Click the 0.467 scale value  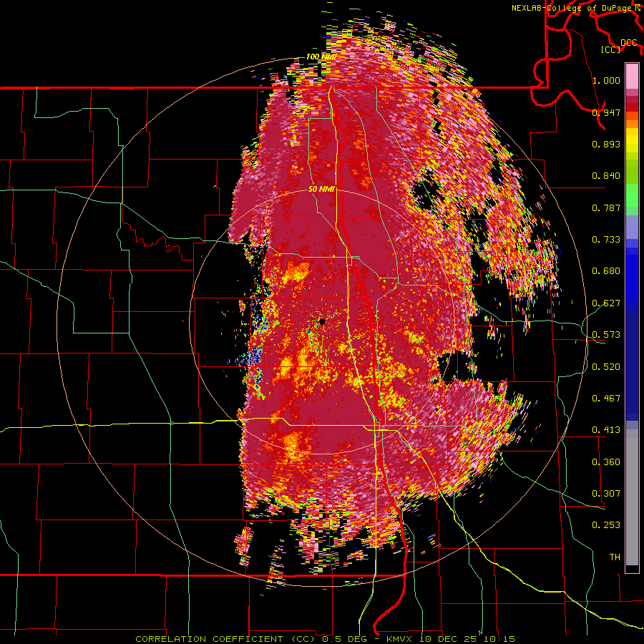(606, 399)
